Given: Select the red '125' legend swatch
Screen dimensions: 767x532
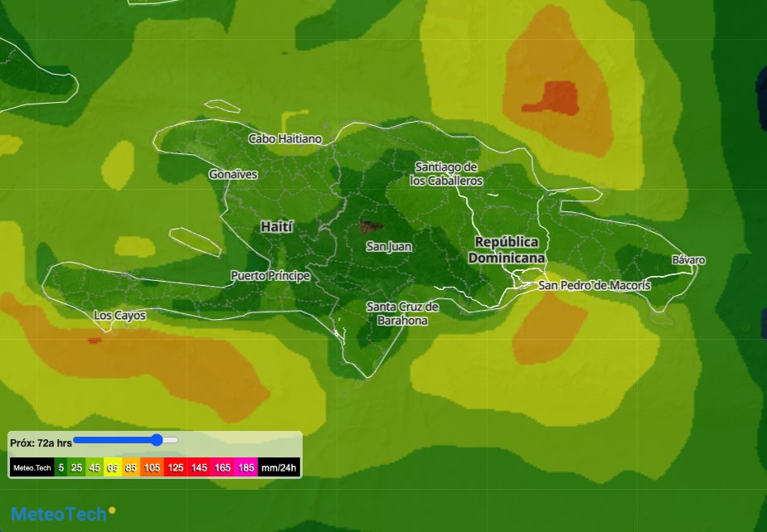Looking at the screenshot, I should click(x=175, y=468).
